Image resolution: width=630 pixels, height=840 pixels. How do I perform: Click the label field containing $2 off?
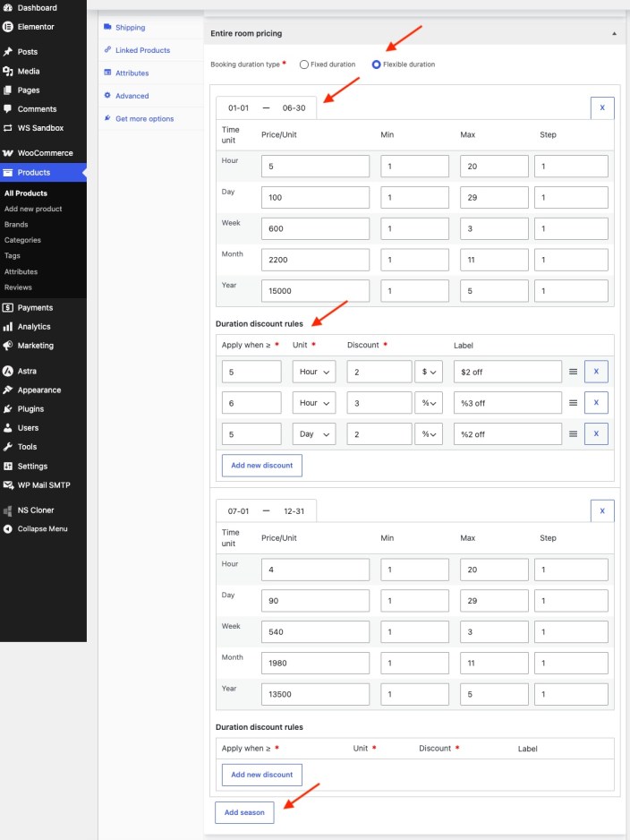click(x=507, y=372)
